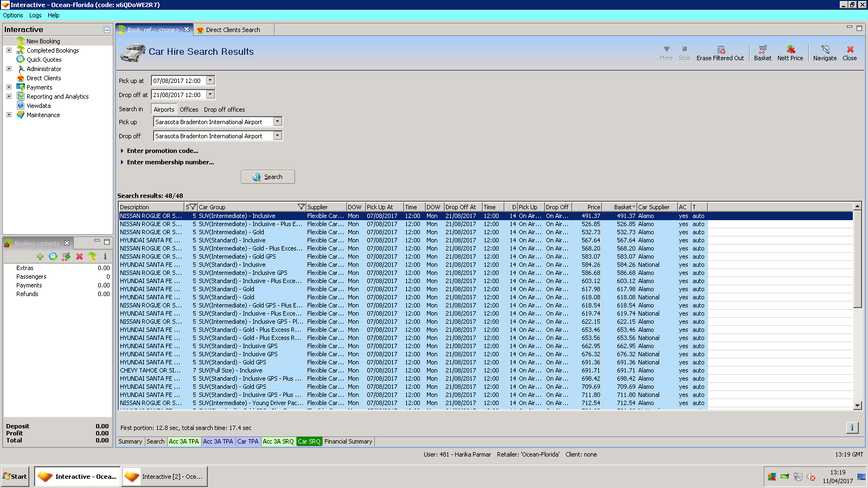The image size is (868, 488).
Task: Select the Airports search option
Action: [x=164, y=110]
